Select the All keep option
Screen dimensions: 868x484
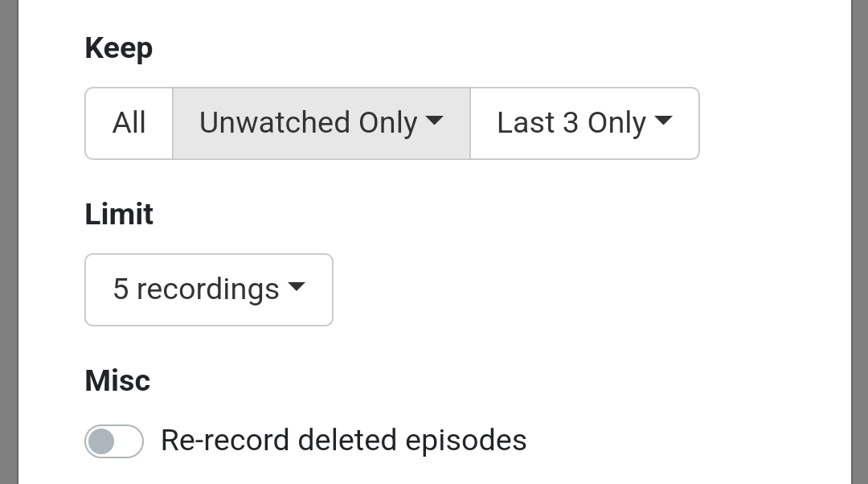[129, 123]
